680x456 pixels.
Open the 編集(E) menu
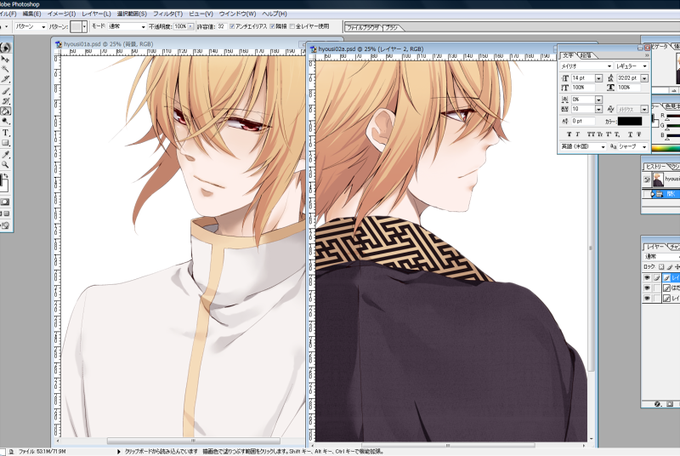(x=32, y=14)
